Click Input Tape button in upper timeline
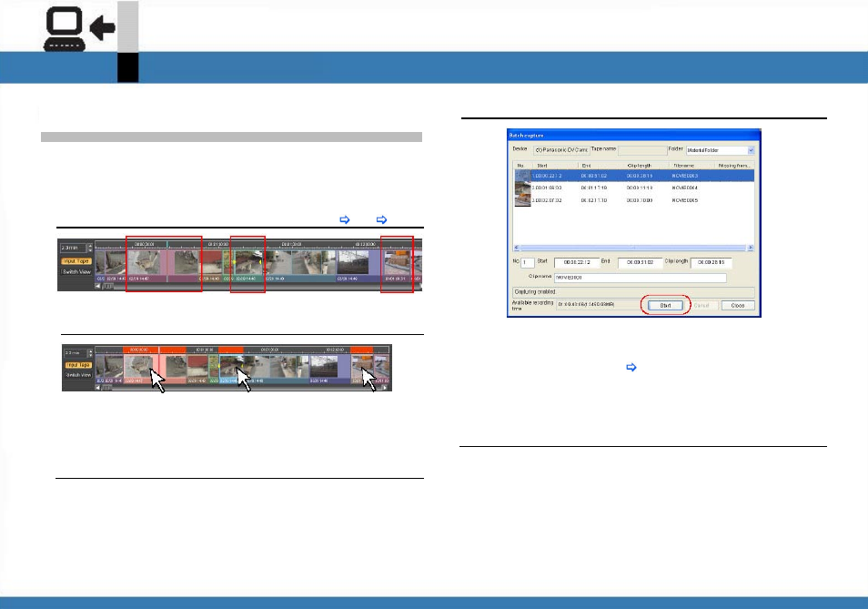The height and width of the screenshot is (609, 868). 76,260
